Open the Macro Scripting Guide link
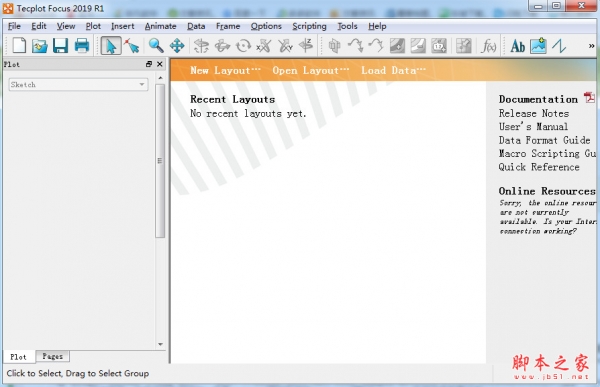Viewport: 600px width, 387px height. pos(547,153)
